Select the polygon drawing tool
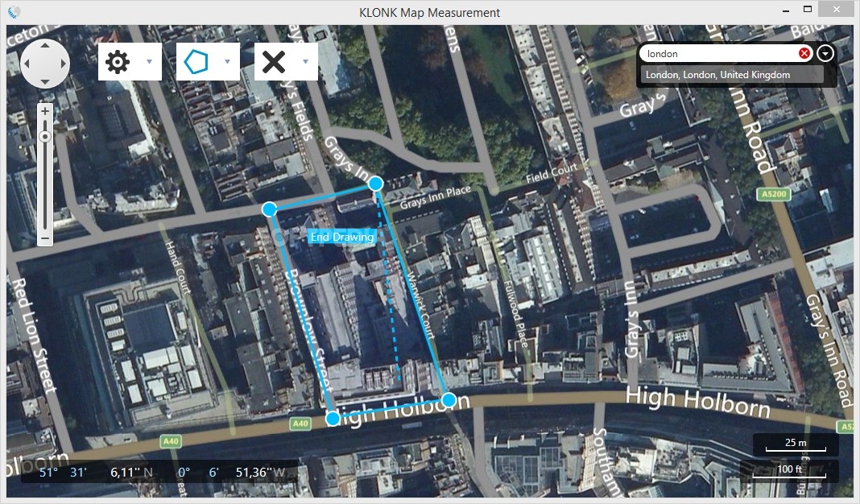Image resolution: width=860 pixels, height=504 pixels. point(196,61)
